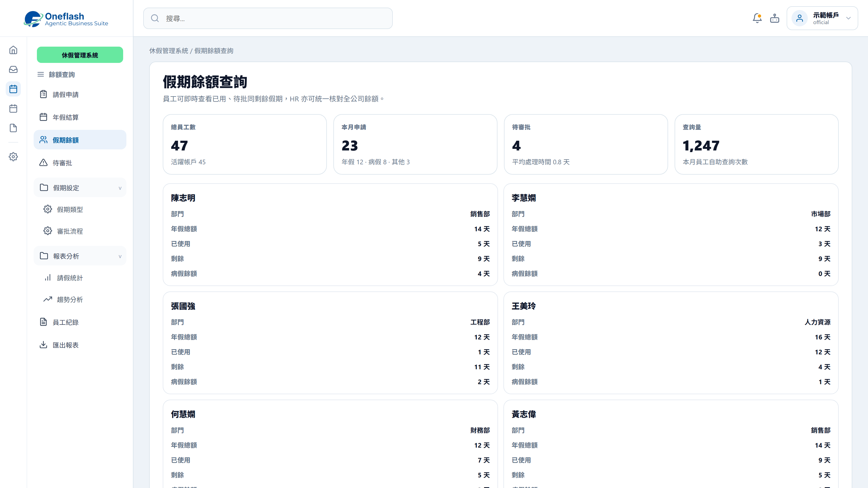The height and width of the screenshot is (488, 868).
Task: Select 假期餘額 menu item
Action: tap(80, 140)
